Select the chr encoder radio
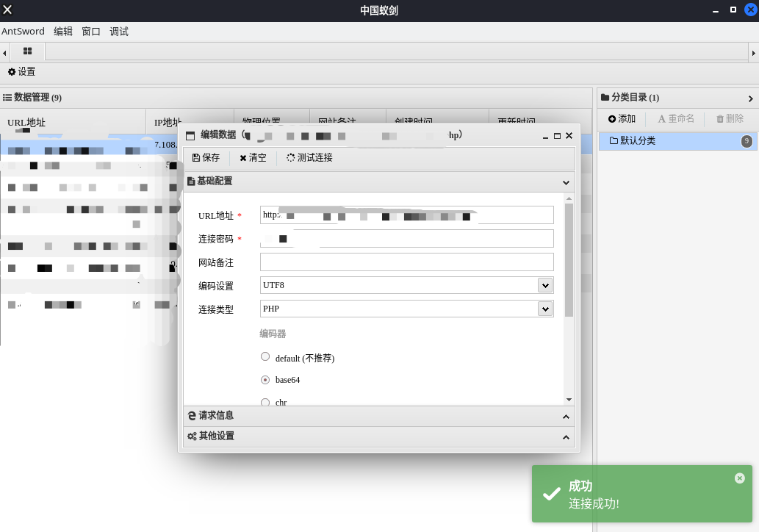Screen dimensions: 759x532 pyautogui.click(x=265, y=402)
